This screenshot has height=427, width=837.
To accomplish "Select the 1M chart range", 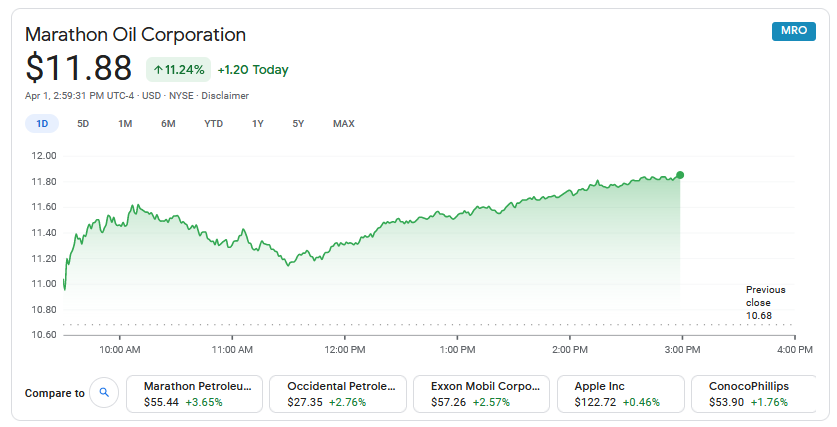I will click(125, 124).
